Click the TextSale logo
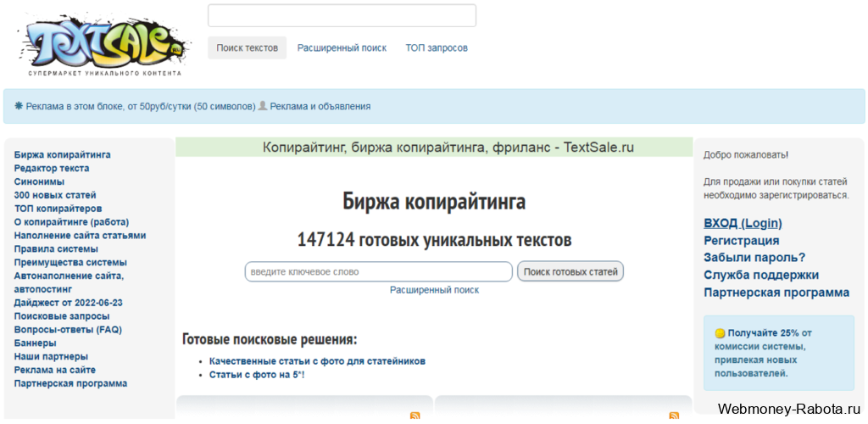This screenshot has width=868, height=424. (x=104, y=45)
